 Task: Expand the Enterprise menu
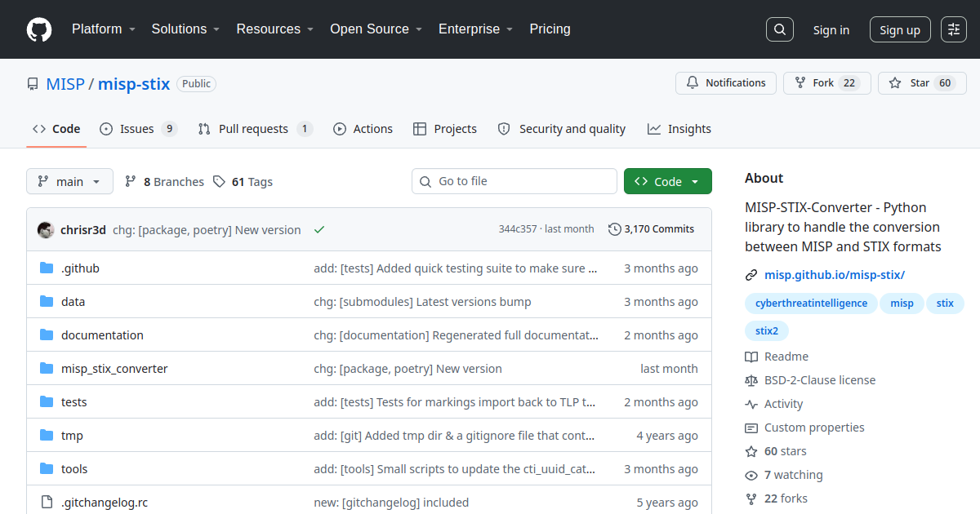(x=475, y=29)
